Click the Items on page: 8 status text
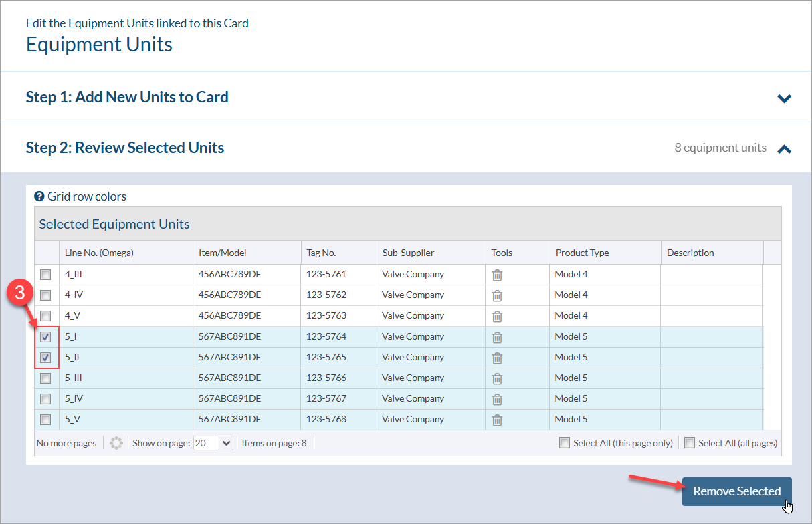The height and width of the screenshot is (524, 812). coord(274,443)
